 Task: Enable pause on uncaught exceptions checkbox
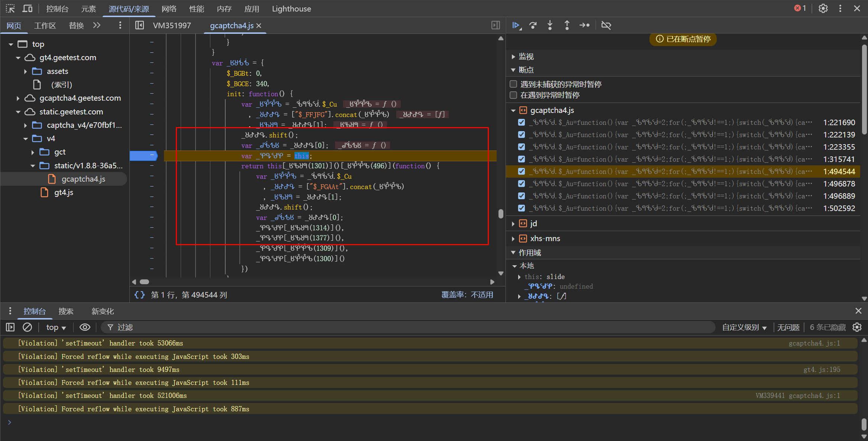click(x=513, y=84)
